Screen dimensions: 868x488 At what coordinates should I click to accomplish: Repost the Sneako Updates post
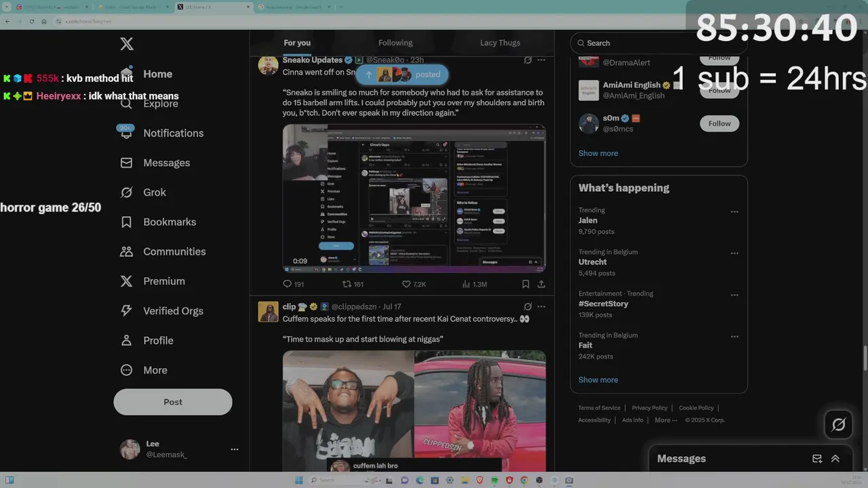pyautogui.click(x=353, y=284)
